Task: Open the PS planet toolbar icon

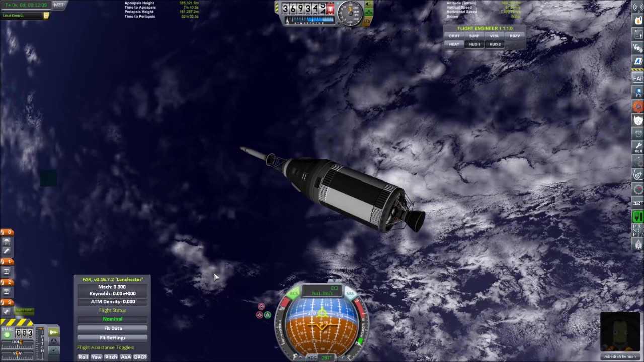Action: [638, 93]
